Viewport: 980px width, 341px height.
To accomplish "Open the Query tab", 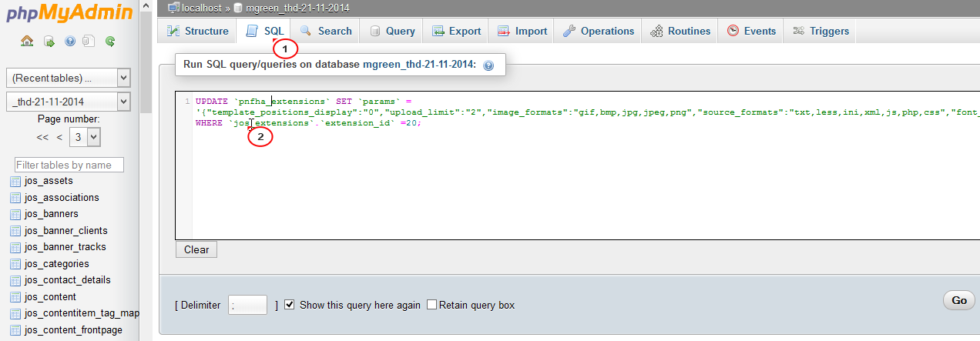I will (391, 31).
